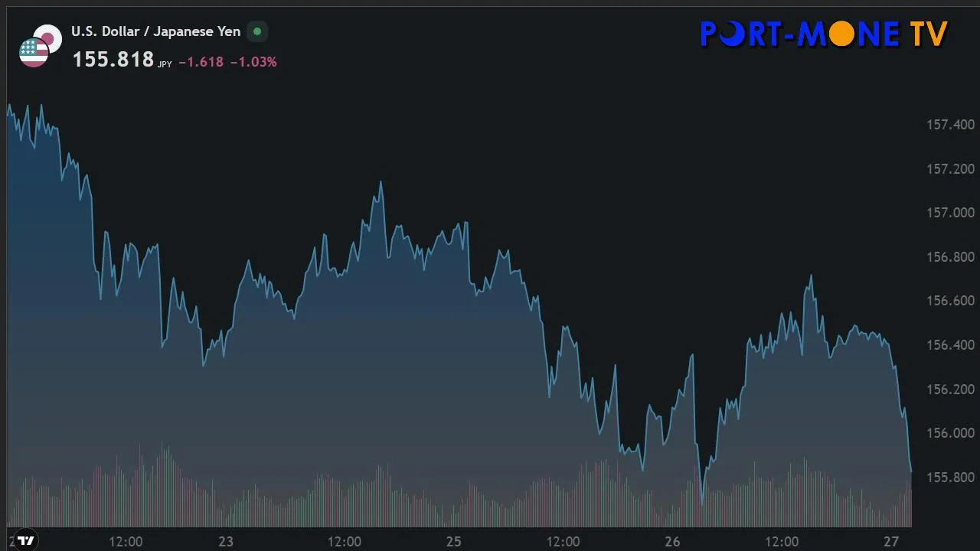Click the date label 23 on time axis
The image size is (980, 551).
pyautogui.click(x=225, y=541)
